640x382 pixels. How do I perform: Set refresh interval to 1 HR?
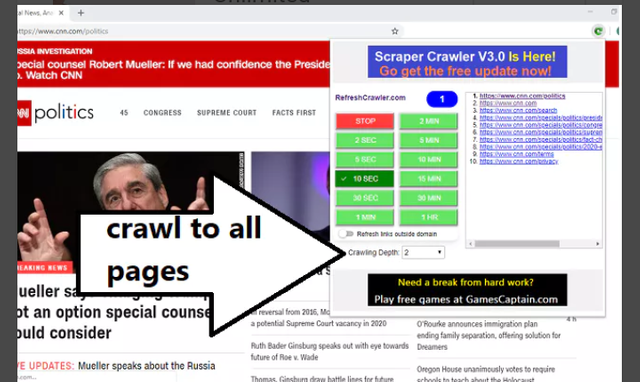(429, 217)
